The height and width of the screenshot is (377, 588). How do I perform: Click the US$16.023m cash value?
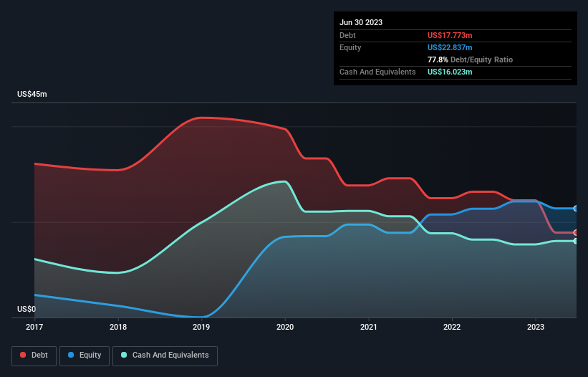[450, 72]
